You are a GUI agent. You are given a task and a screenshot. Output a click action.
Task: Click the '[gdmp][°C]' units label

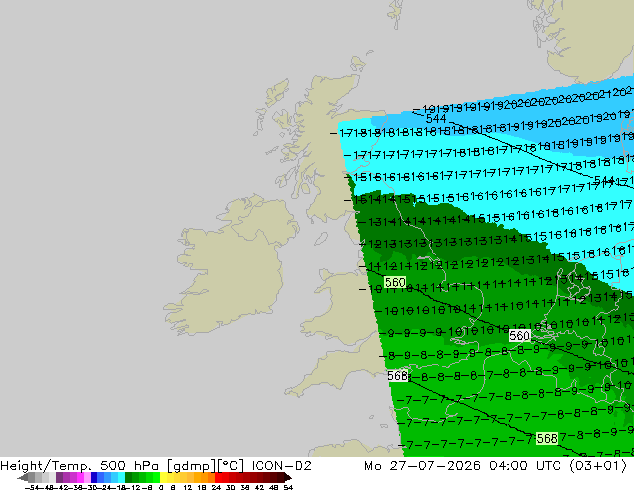[205, 466]
